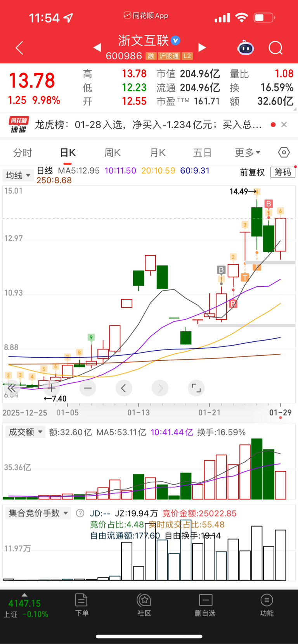Viewport: 298px width, 644px height.
Task: Open the 同花顺速递 news icon
Action: click(x=19, y=125)
